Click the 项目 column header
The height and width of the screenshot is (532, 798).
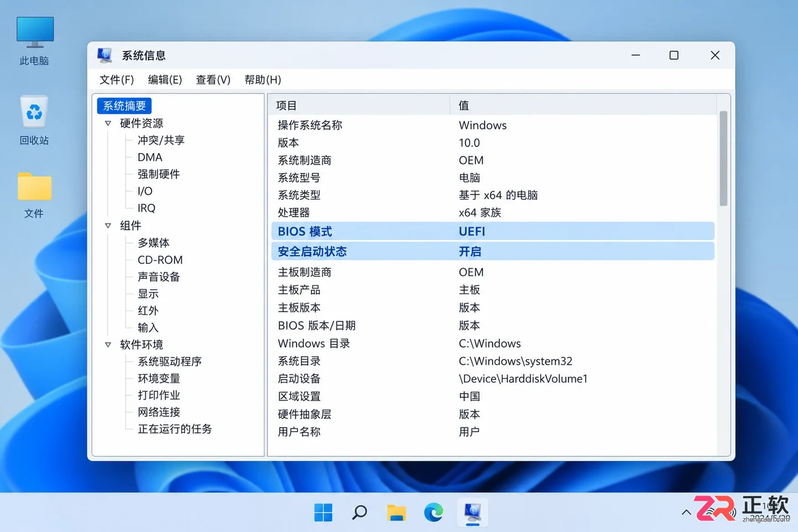(x=359, y=105)
